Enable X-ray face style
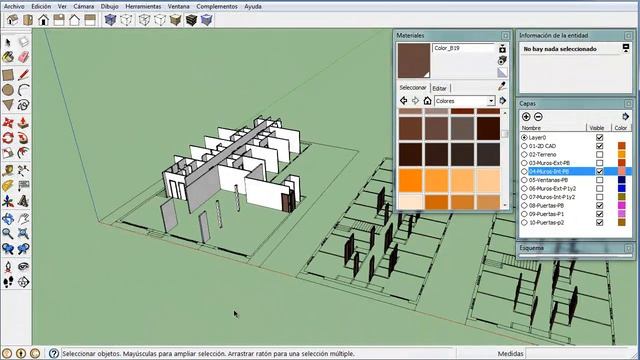 point(111,20)
